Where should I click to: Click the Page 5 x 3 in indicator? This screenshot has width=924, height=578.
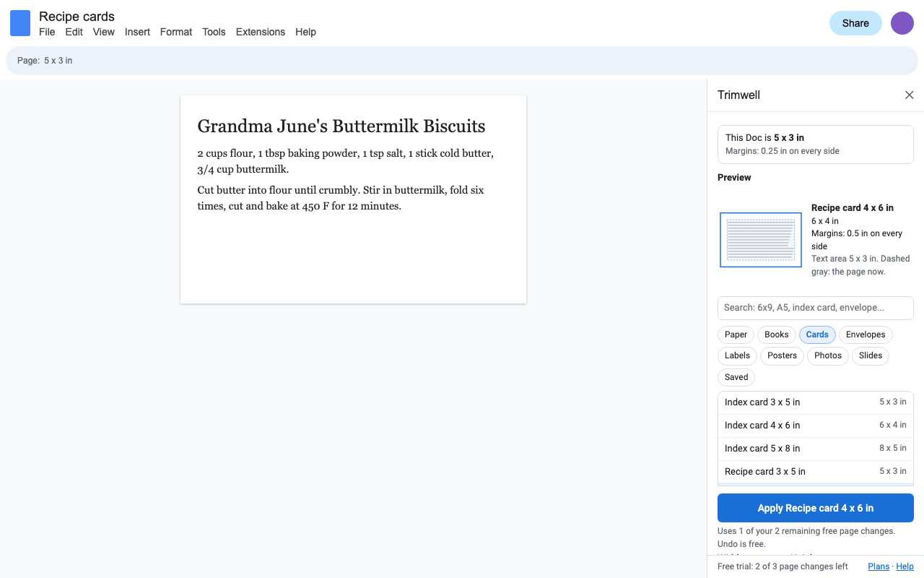coord(45,61)
